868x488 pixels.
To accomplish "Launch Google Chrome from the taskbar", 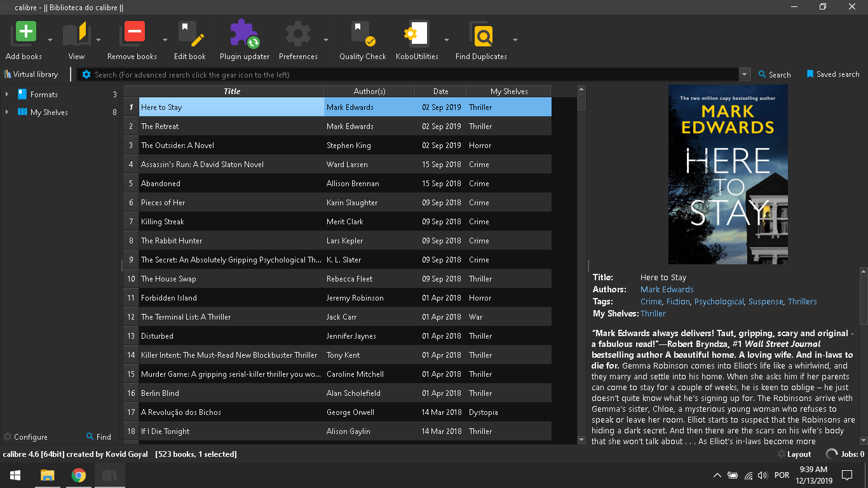I will [79, 475].
